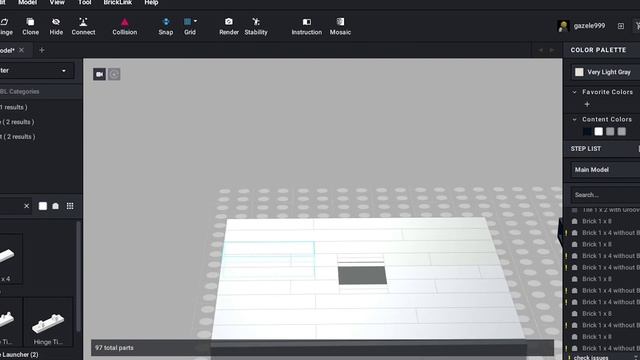Click the Clone tool
Screen dimensions: 640x360
(x=31, y=26)
